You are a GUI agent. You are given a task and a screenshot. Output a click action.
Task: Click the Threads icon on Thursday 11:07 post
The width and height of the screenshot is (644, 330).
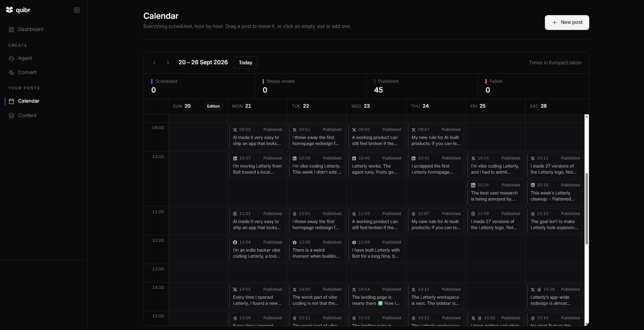tap(414, 214)
